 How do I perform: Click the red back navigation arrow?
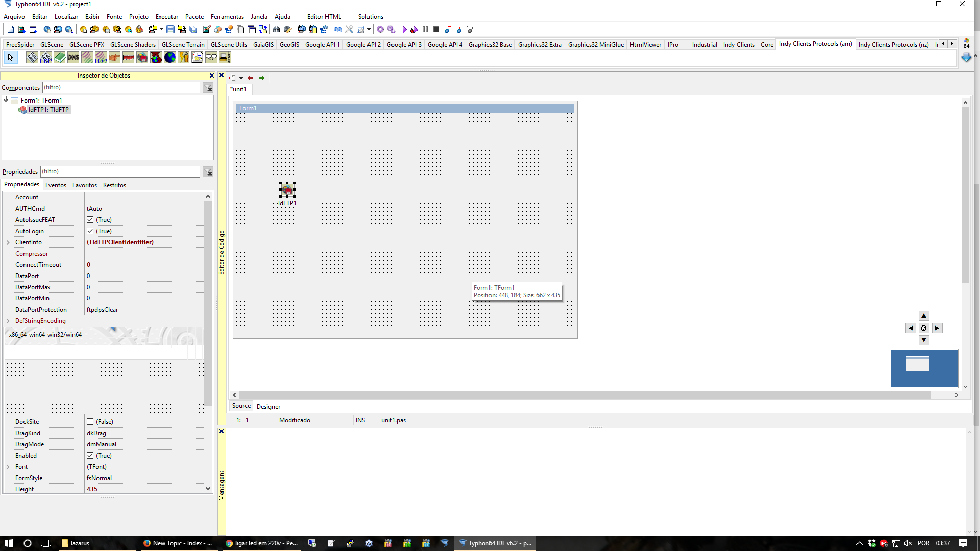coord(250,78)
